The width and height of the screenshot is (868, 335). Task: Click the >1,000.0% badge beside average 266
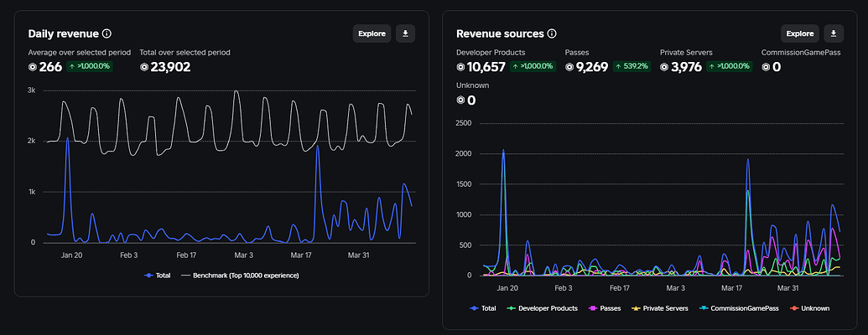point(90,66)
